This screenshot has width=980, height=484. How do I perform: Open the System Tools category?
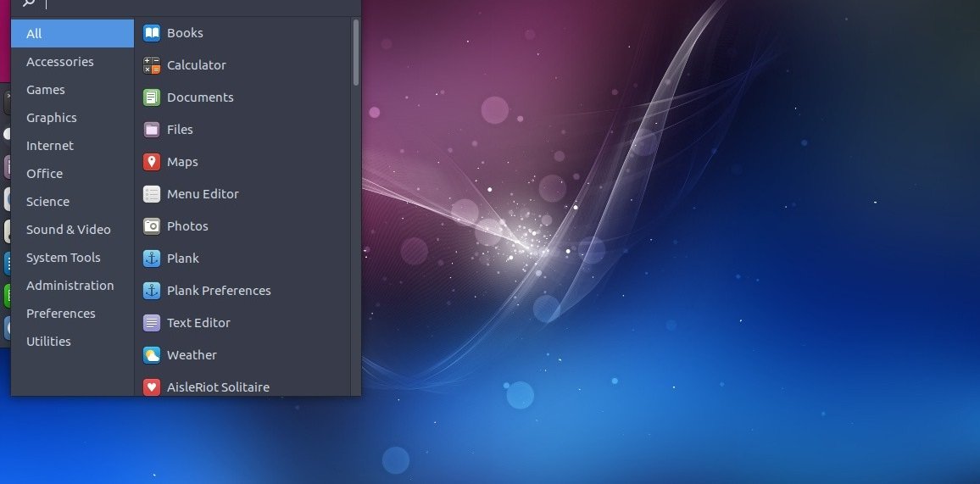64,258
